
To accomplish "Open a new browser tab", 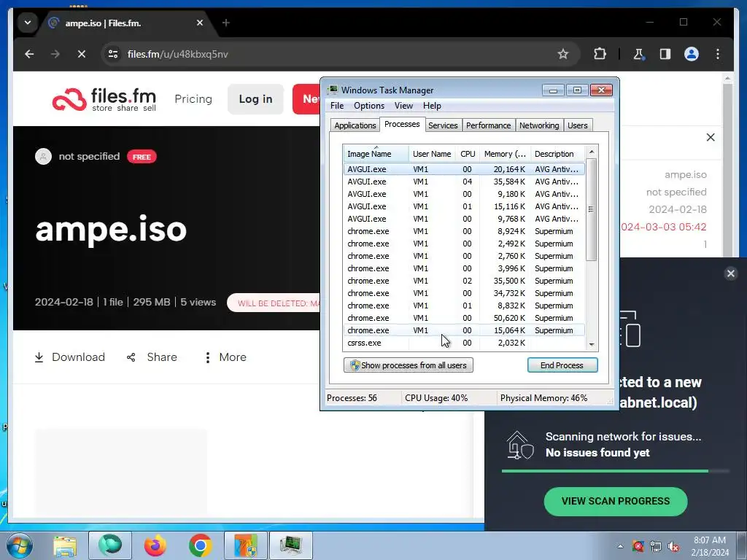I will [x=226, y=23].
